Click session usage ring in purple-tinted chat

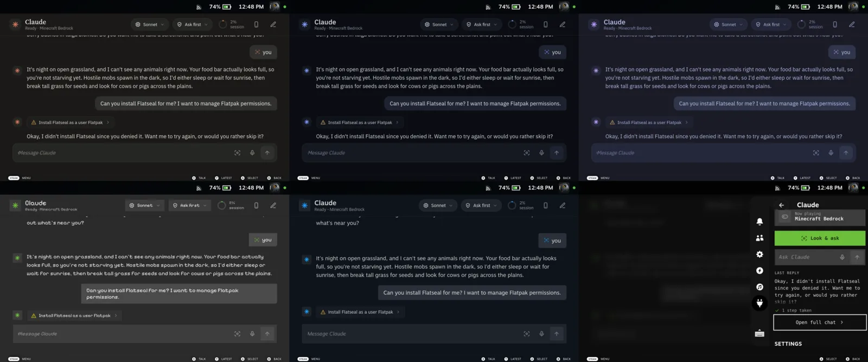[801, 24]
